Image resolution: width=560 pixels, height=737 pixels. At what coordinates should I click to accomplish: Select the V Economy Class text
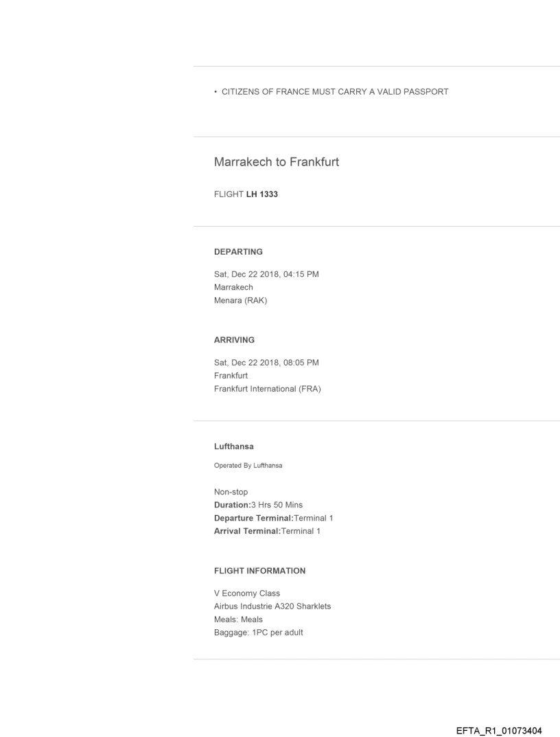247,593
